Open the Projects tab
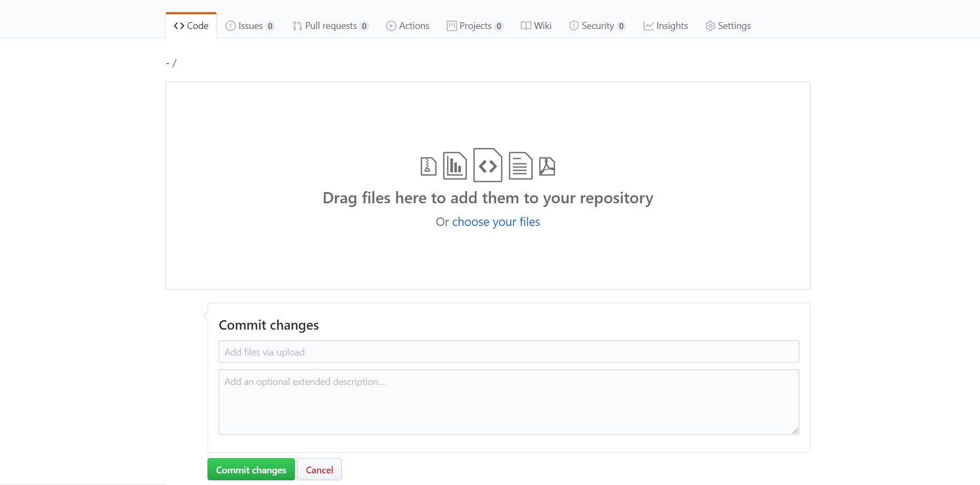Screen dimensions: 980x485 click(x=474, y=25)
